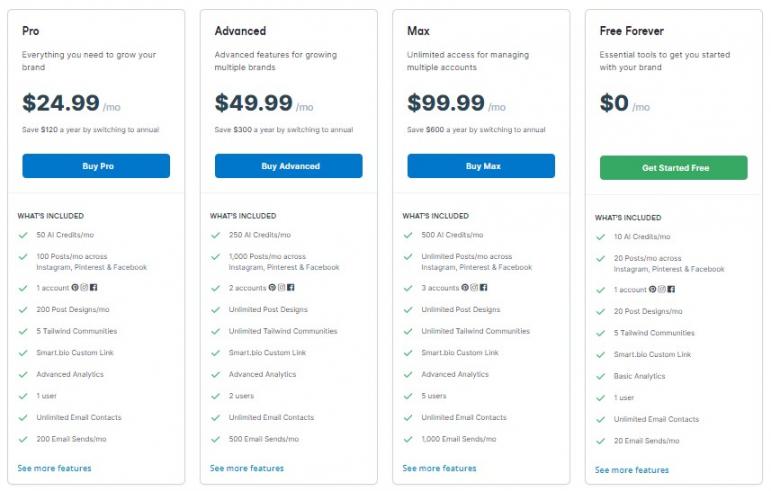Click the Instagram icon in Pro plan

coord(85,288)
